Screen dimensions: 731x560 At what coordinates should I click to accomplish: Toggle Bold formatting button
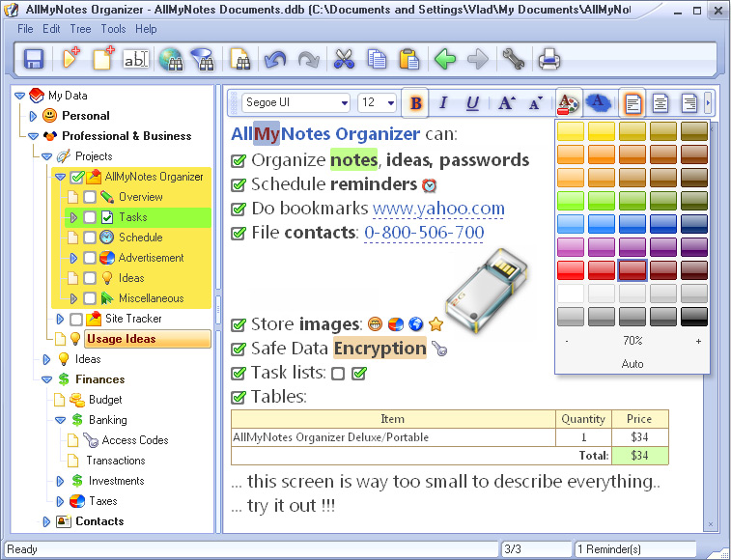[415, 102]
